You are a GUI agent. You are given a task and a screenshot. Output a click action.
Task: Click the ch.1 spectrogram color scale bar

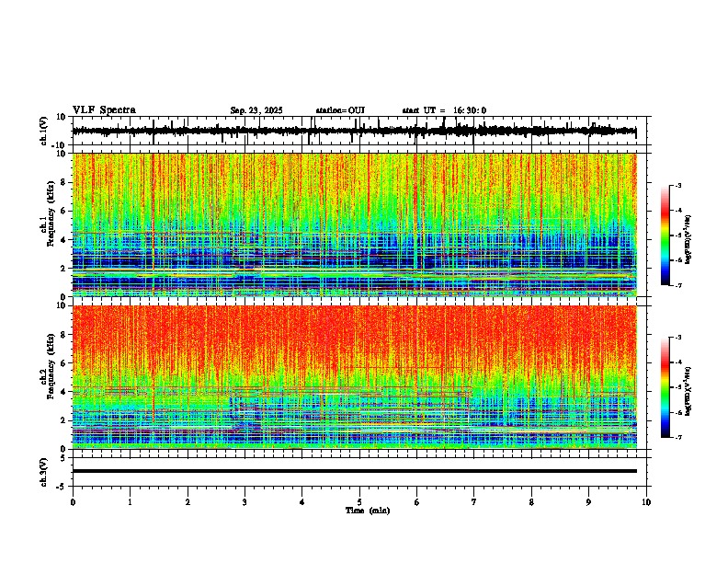[665, 236]
